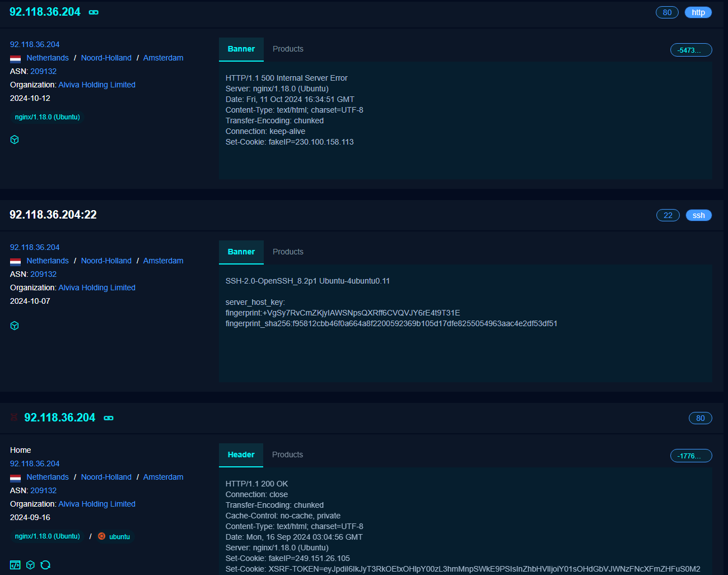Click the link icon beside the third result title
728x575 pixels.
pyautogui.click(x=109, y=418)
